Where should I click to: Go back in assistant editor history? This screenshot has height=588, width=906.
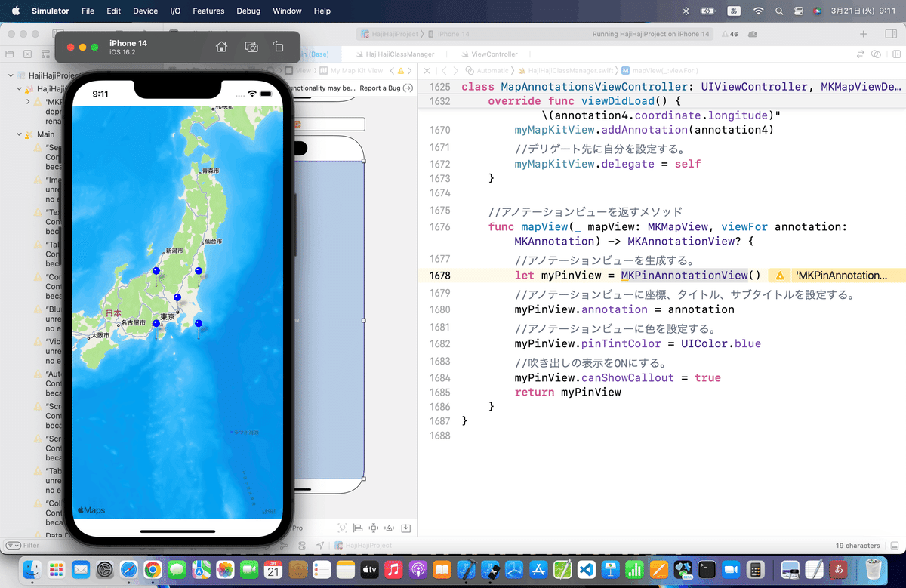point(444,70)
